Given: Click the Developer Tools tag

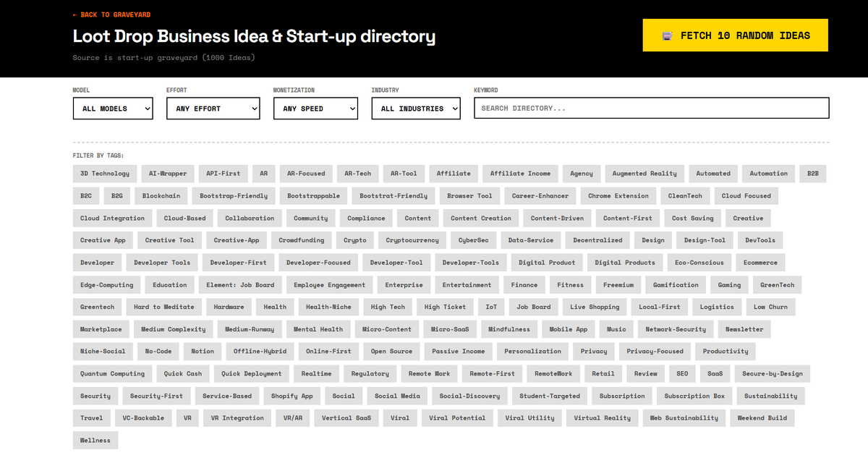Looking at the screenshot, I should (x=162, y=263).
